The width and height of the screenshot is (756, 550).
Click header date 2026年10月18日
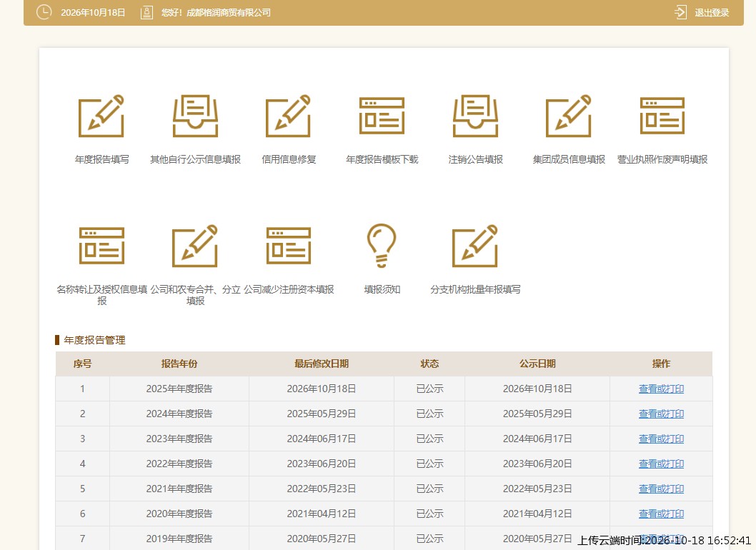(93, 13)
